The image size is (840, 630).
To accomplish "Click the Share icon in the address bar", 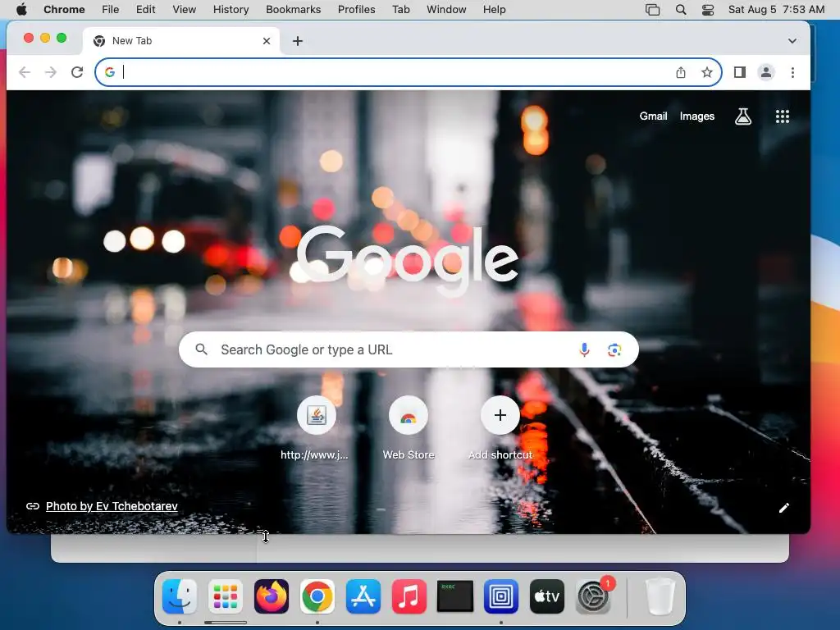I will (x=681, y=72).
